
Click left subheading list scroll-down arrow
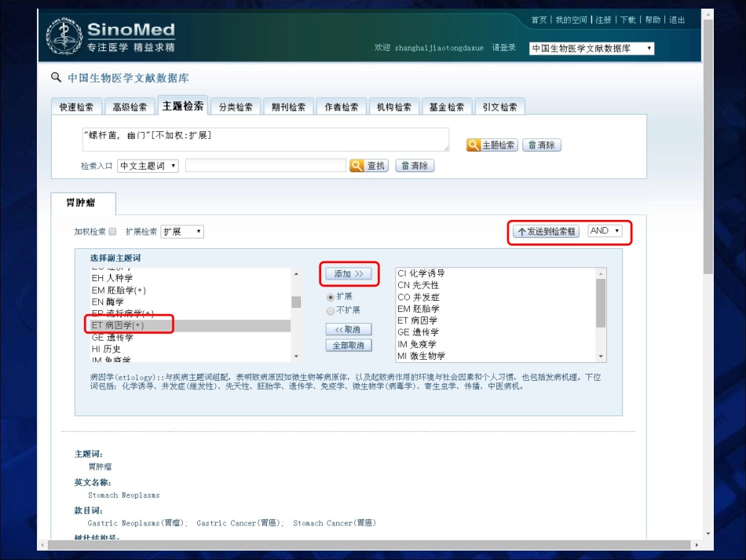pos(296,357)
